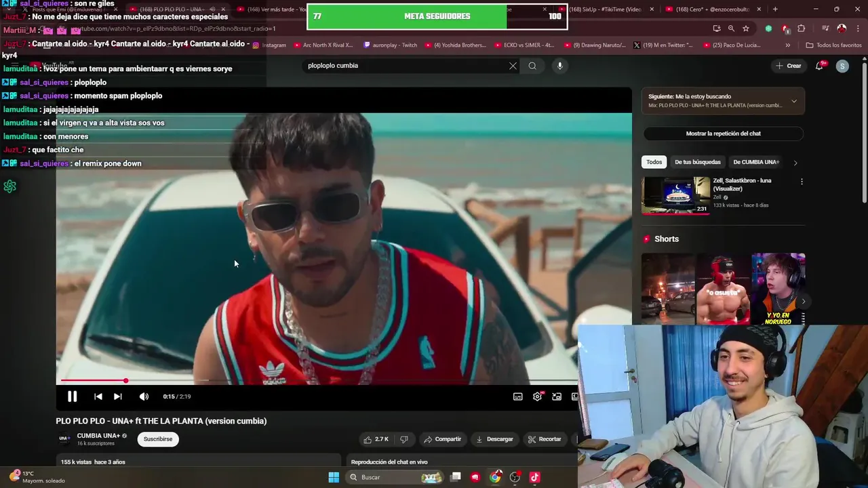Switch to the Cero* @enzocerobulto browser tab
Image resolution: width=868 pixels, height=488 pixels.
(714, 9)
